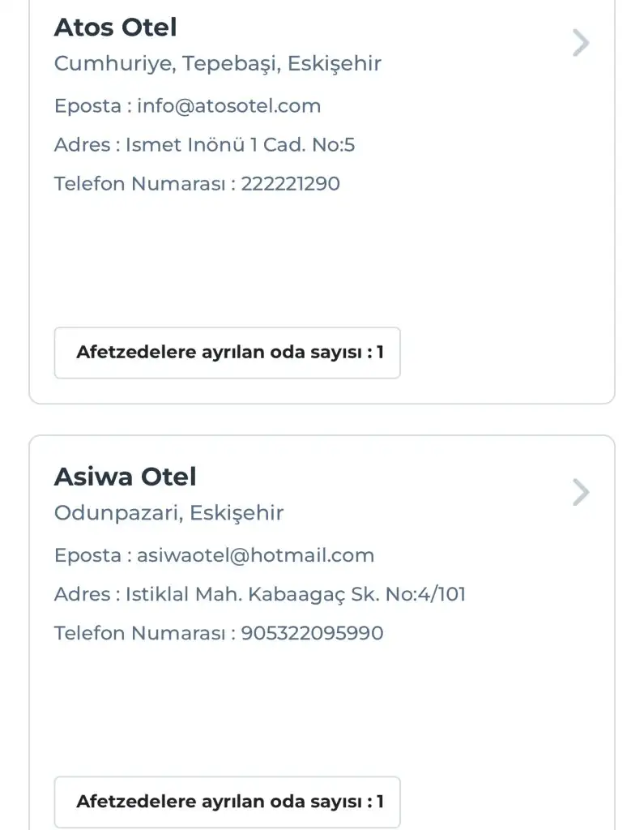644x830 pixels.
Task: Open the Asiwa Otel title
Action: click(125, 477)
